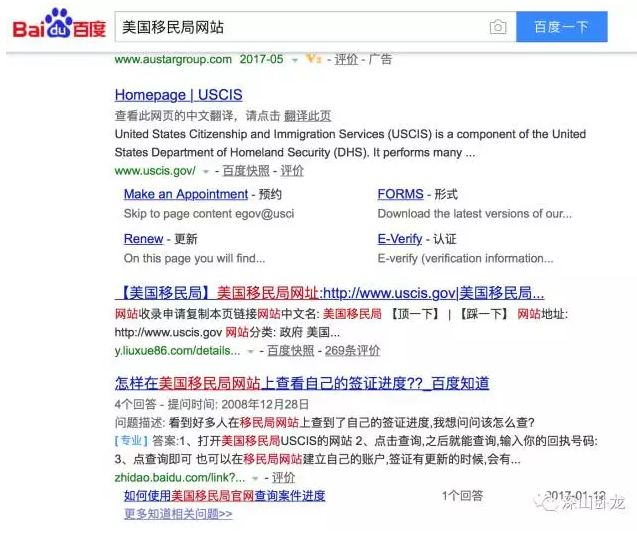Expand dropdown arrow beside zhidao.baidu.com/link
Screen dimensions: 637x541
[x=256, y=478]
